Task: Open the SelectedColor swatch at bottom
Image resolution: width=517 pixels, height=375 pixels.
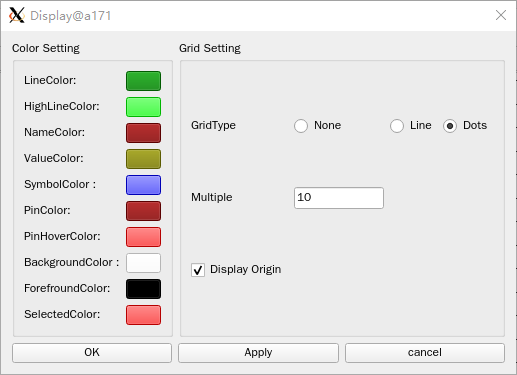Action: click(x=143, y=315)
